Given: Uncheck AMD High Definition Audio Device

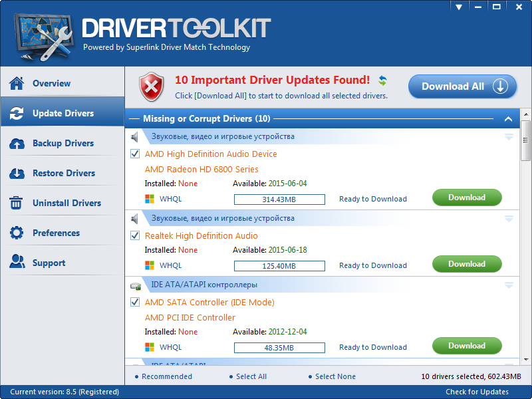Looking at the screenshot, I should click(x=135, y=154).
